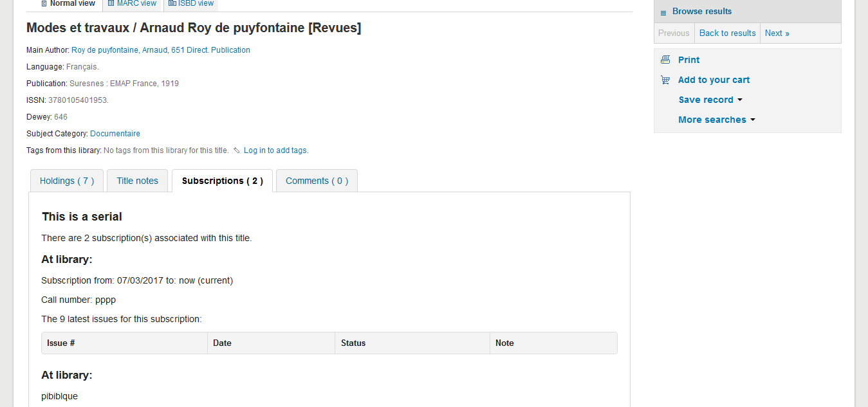
Task: Click the Print printer icon
Action: pos(665,60)
